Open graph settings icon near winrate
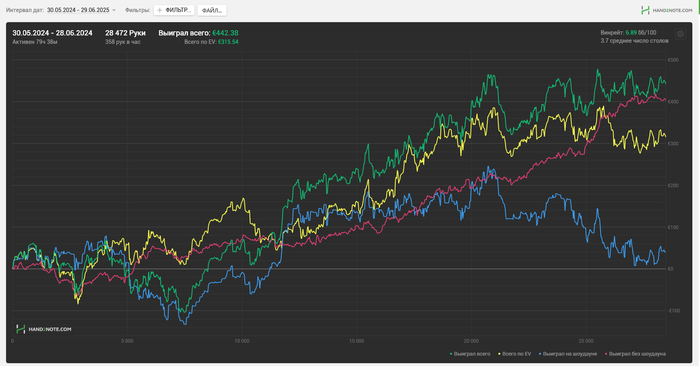The height and width of the screenshot is (366, 700). point(680,34)
